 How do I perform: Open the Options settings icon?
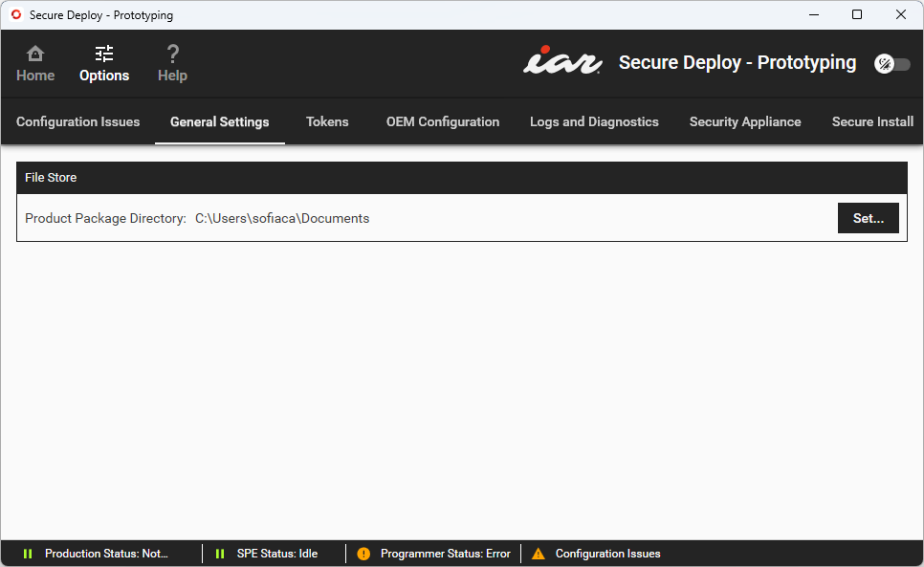pos(103,55)
